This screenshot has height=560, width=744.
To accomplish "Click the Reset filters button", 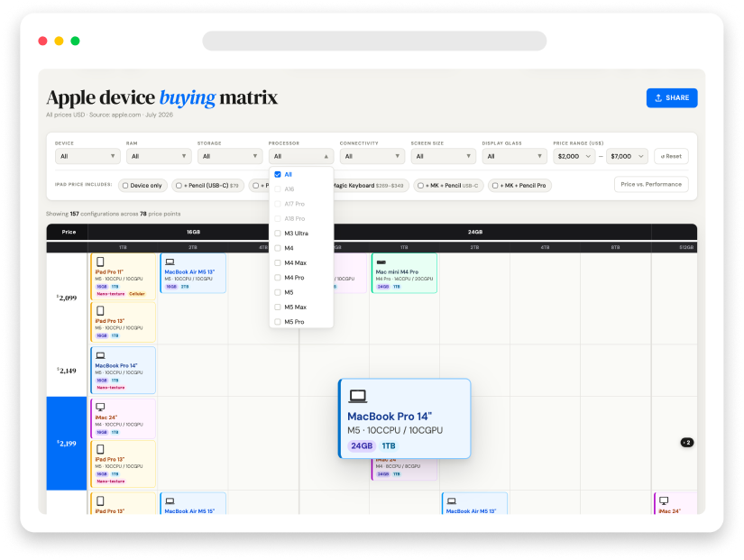I will click(671, 156).
